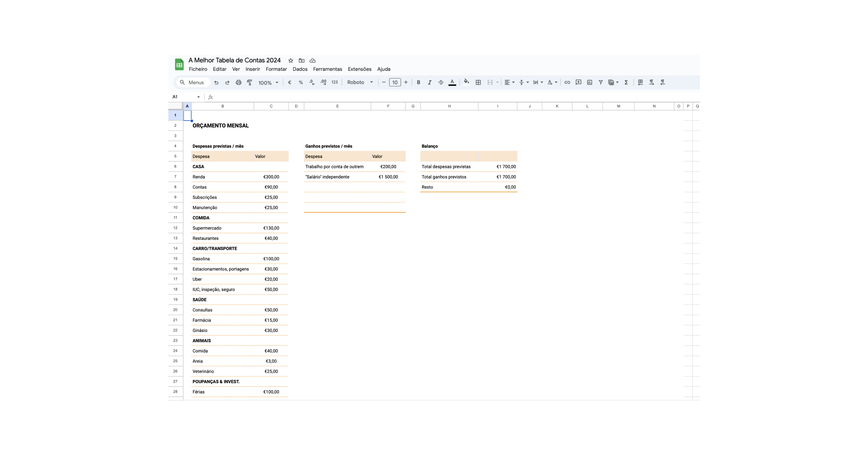Click the functions sigma icon
The image size is (868, 456).
pos(626,82)
